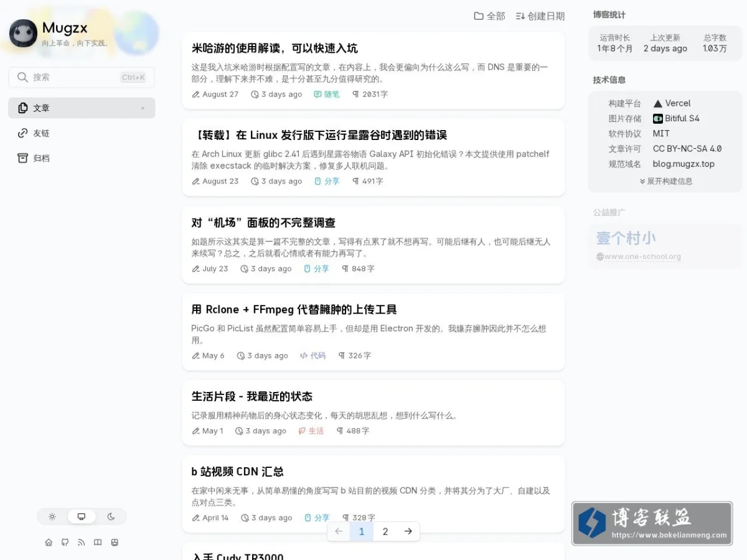Go to next page arrow
Viewport: 747px width, 560px height.
(408, 531)
